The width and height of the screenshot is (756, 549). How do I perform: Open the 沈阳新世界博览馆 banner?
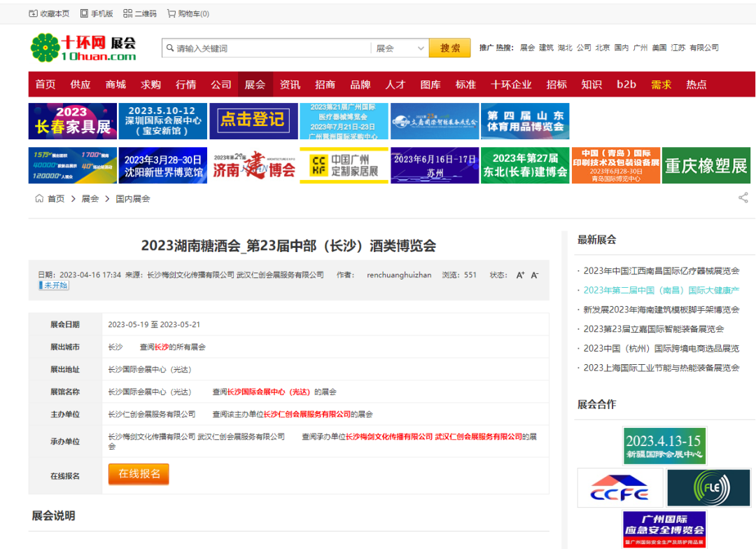[x=163, y=165]
